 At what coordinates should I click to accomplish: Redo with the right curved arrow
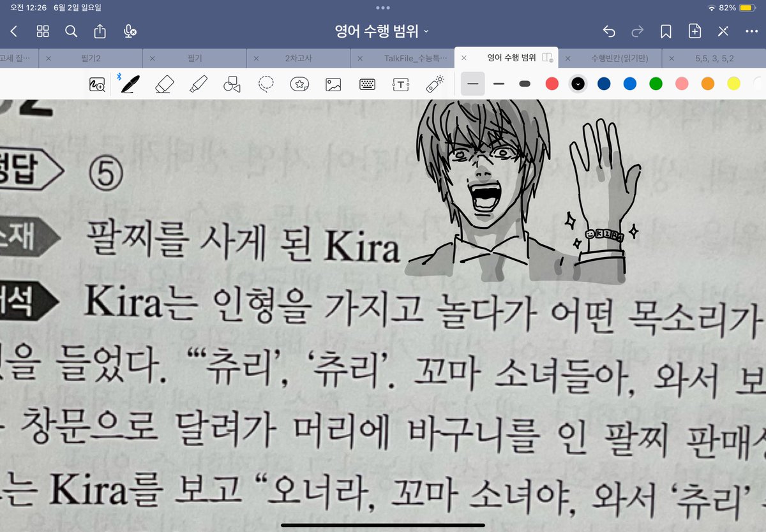[x=637, y=31]
